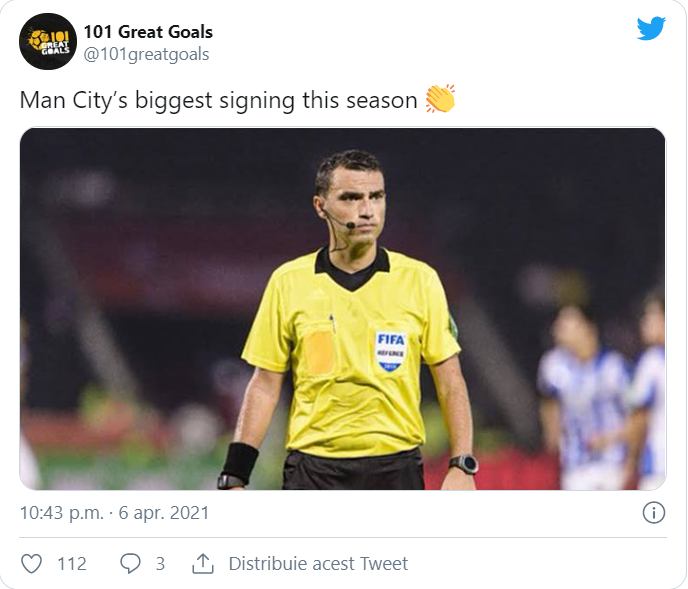This screenshot has width=688, height=589.
Task: Click the reply count number 3
Action: (160, 564)
